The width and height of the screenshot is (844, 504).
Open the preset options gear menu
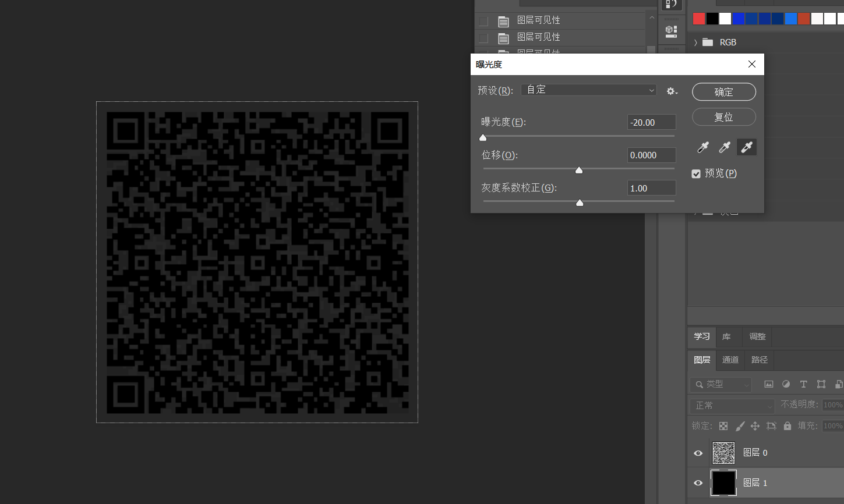(x=672, y=91)
